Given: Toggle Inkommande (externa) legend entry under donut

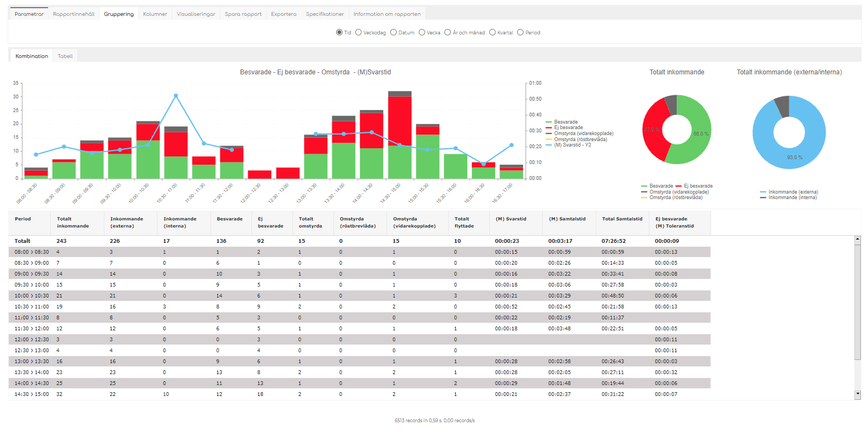Looking at the screenshot, I should [789, 192].
